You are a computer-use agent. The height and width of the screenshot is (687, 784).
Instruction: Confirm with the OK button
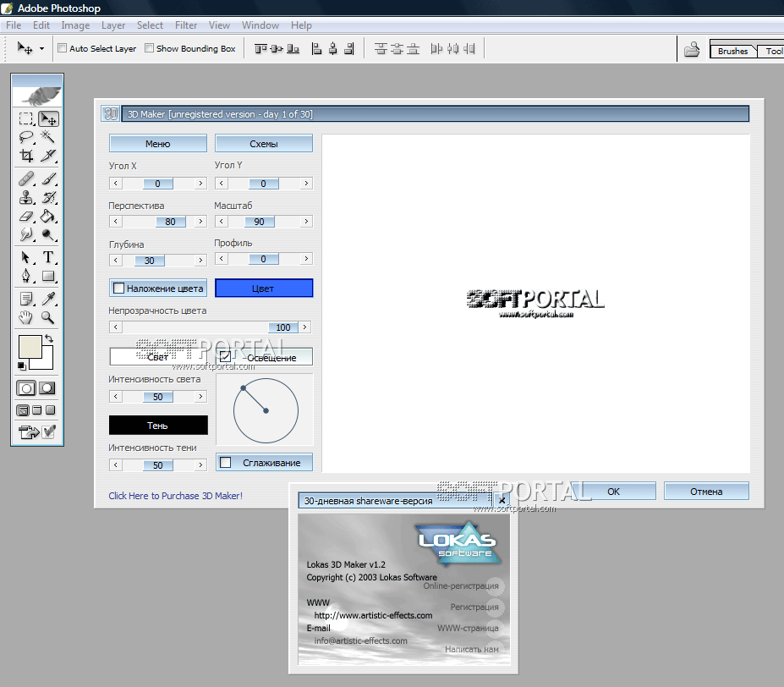(613, 492)
